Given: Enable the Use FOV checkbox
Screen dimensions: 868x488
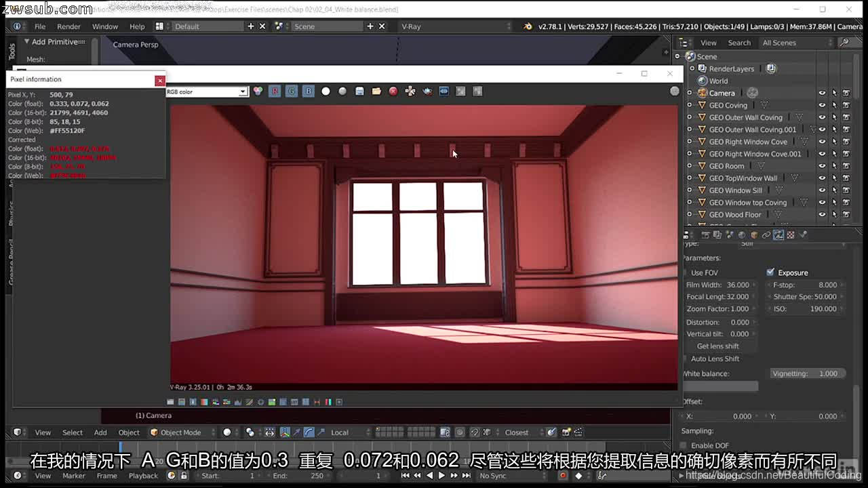Looking at the screenshot, I should click(684, 272).
